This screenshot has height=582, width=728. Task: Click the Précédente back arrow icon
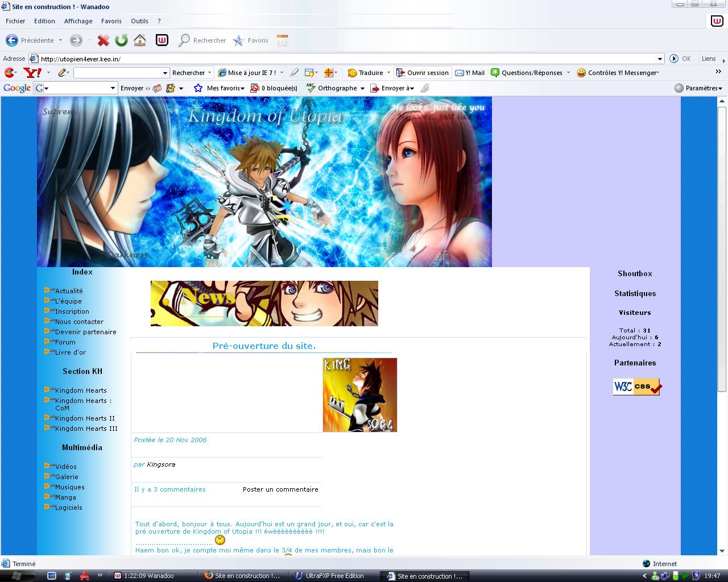pos(11,40)
